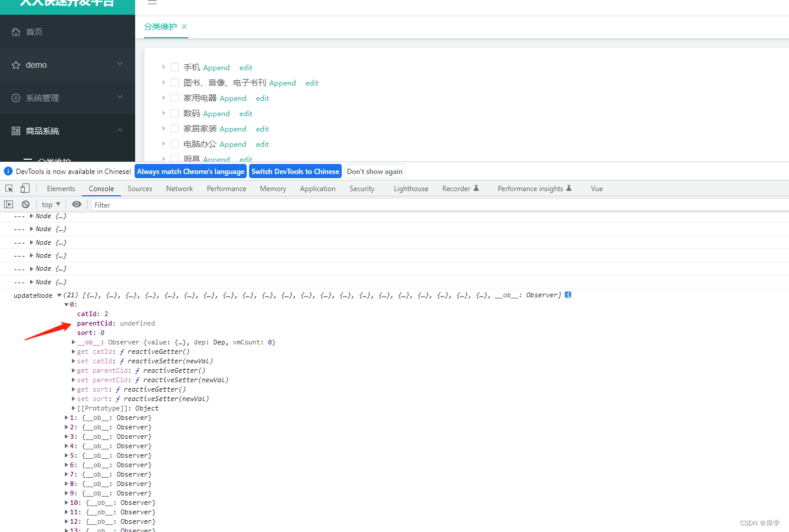
Task: Check the 图书、音像、电子书刊 checkbox
Action: point(175,83)
